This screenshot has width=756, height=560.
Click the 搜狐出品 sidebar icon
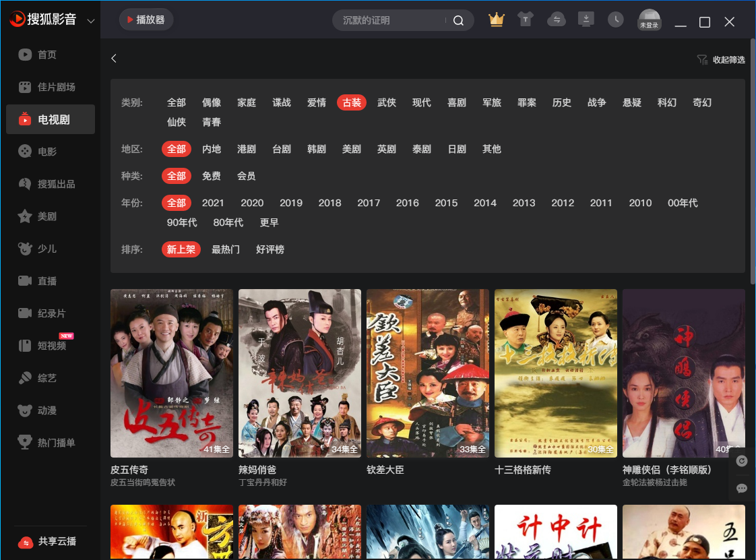(24, 184)
